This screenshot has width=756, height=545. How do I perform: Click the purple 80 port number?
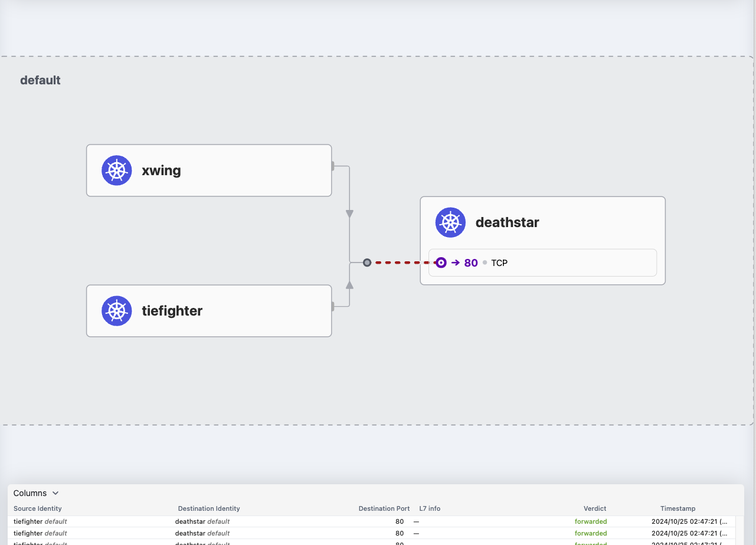(x=471, y=263)
